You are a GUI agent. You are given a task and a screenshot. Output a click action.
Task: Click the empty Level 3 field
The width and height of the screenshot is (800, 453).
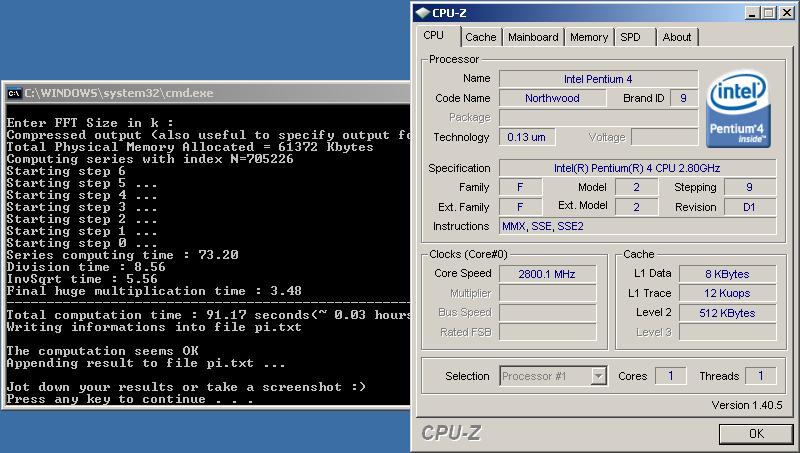click(727, 332)
